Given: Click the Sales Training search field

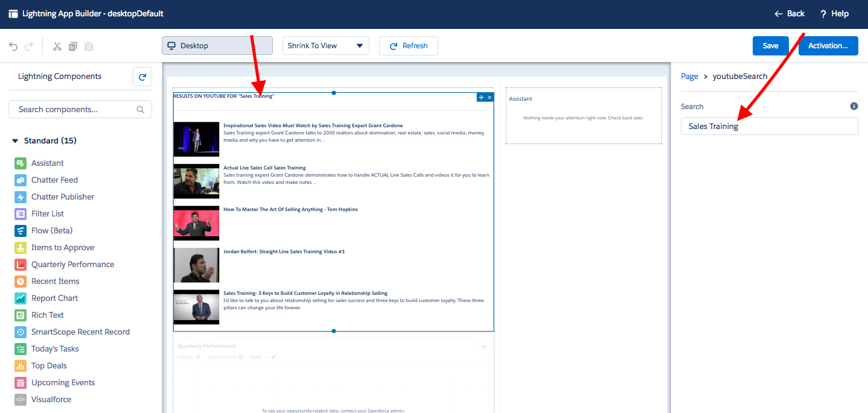Looking at the screenshot, I should (x=769, y=126).
